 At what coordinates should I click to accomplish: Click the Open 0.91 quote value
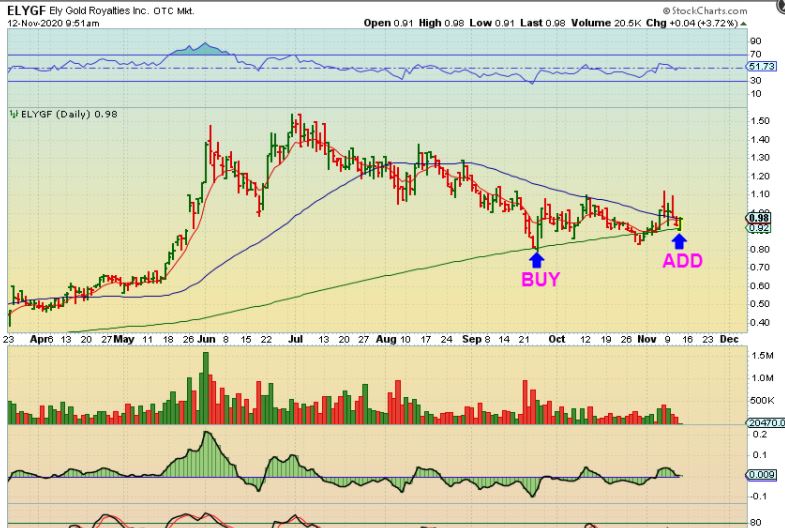[x=388, y=23]
